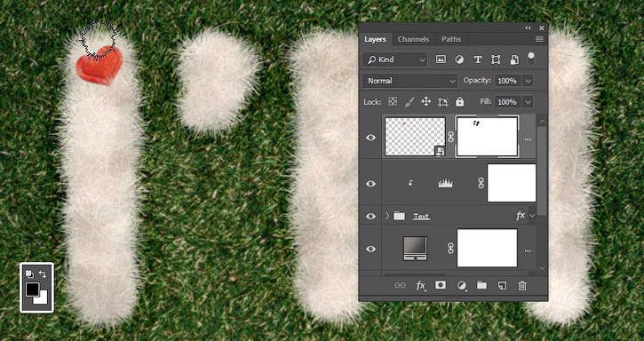The height and width of the screenshot is (341, 644).
Task: Click the Lock all padlock icon
Action: click(459, 101)
